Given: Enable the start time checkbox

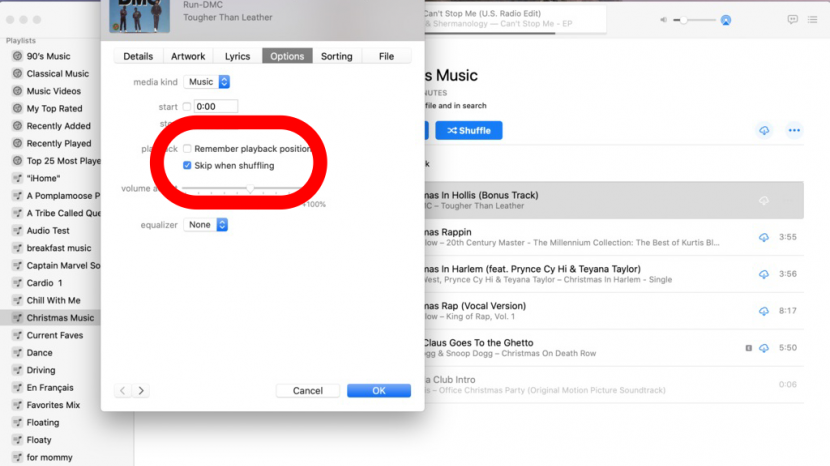Looking at the screenshot, I should click(x=187, y=106).
